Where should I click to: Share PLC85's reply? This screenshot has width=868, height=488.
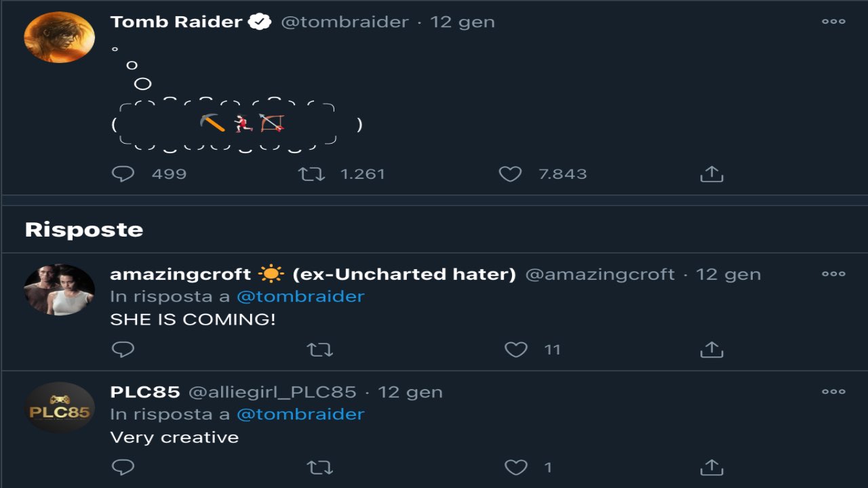click(x=711, y=467)
